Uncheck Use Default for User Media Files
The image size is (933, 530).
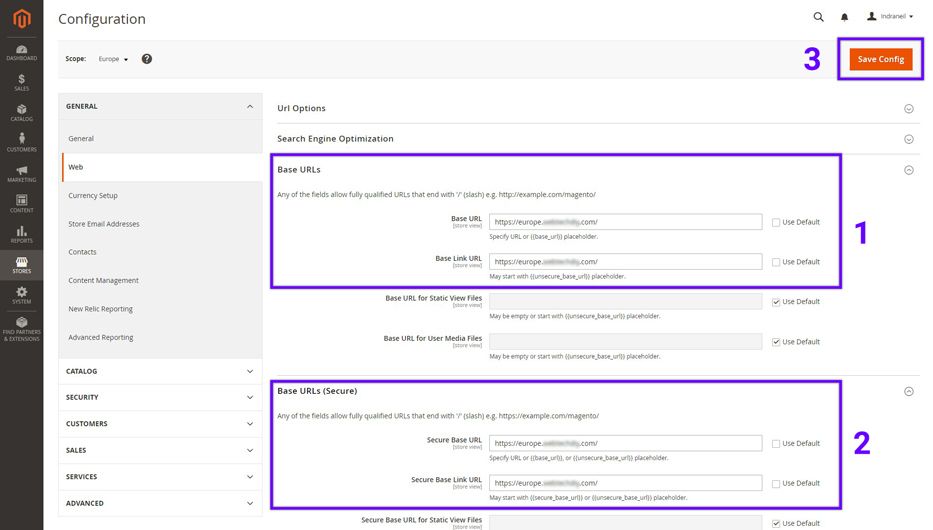tap(776, 342)
